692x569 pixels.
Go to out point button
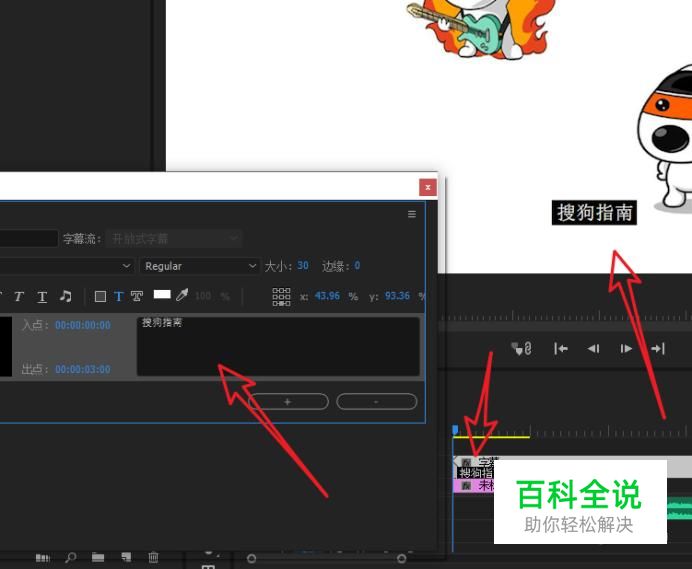(658, 349)
